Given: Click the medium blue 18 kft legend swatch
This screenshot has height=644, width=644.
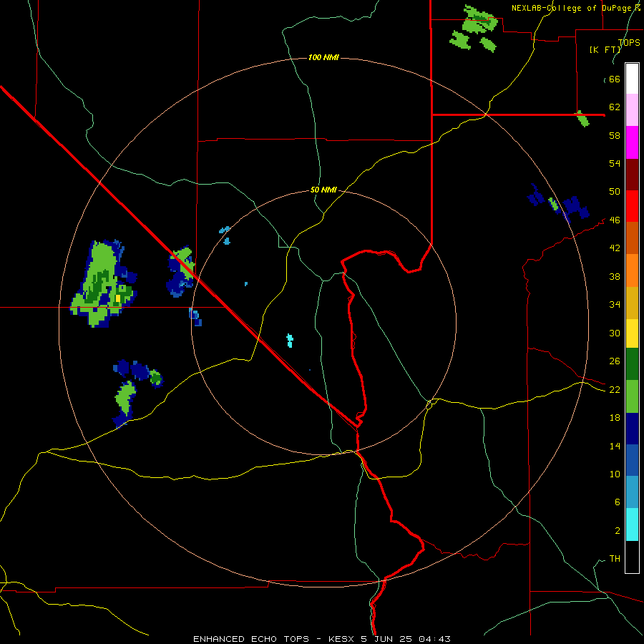Looking at the screenshot, I should (632, 460).
